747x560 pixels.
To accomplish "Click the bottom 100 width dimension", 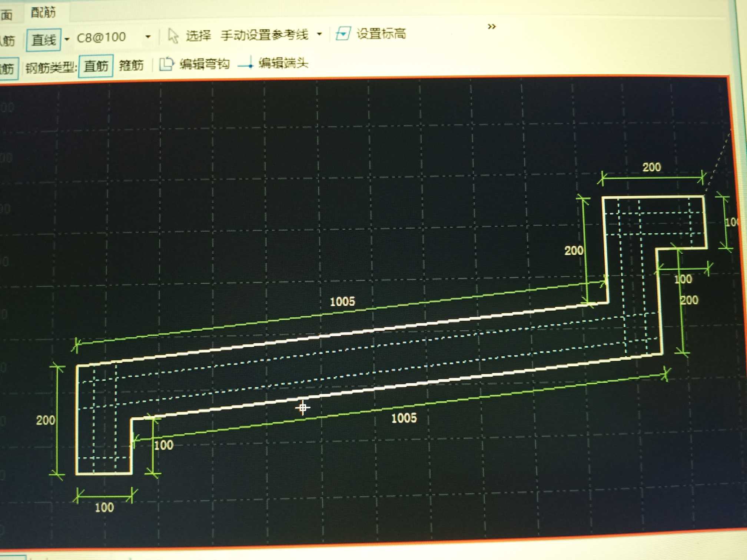I will point(104,507).
